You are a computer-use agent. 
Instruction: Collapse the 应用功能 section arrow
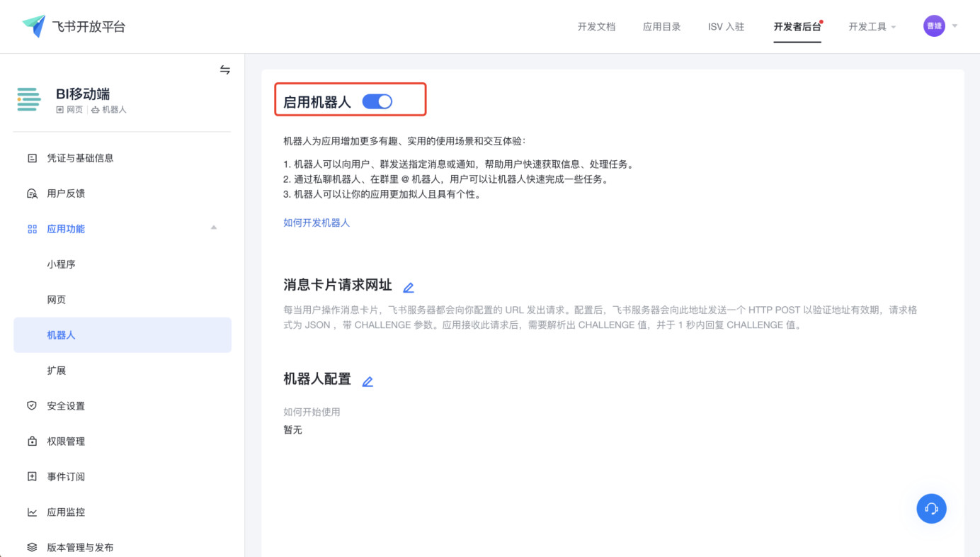pyautogui.click(x=214, y=227)
